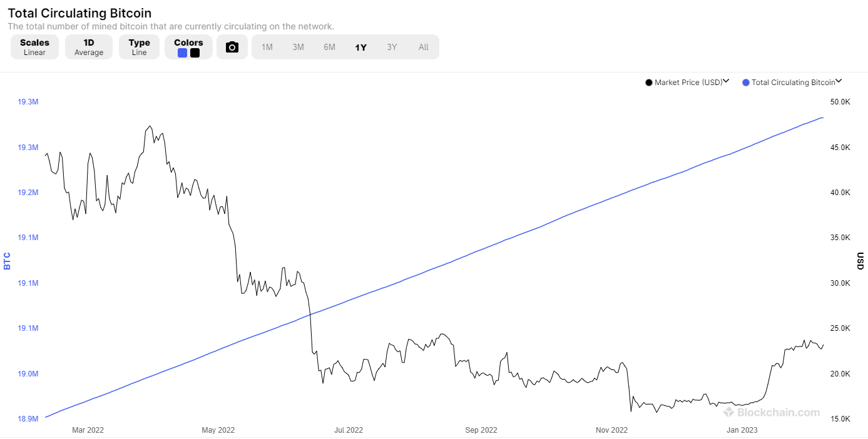
Task: Toggle the chart Type Line button
Action: click(x=139, y=47)
